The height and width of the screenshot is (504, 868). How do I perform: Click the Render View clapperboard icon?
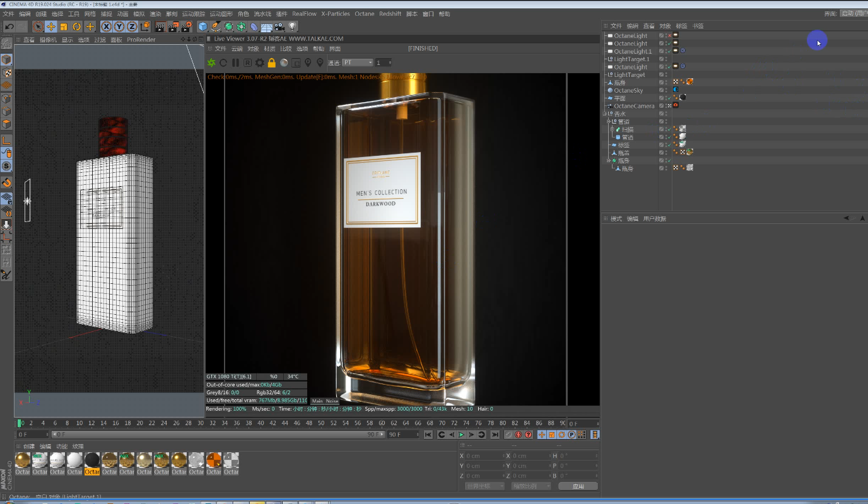pyautogui.click(x=160, y=26)
